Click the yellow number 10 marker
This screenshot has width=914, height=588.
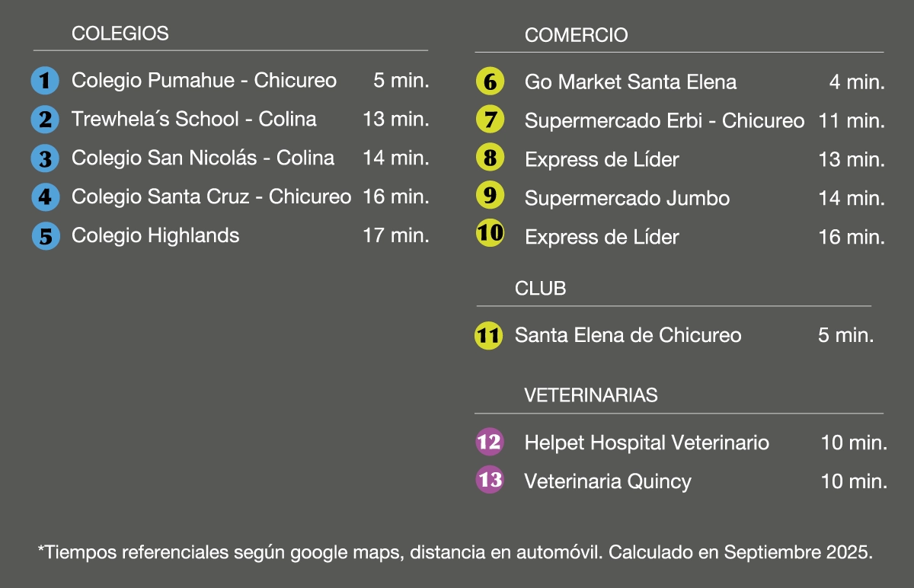tap(490, 233)
